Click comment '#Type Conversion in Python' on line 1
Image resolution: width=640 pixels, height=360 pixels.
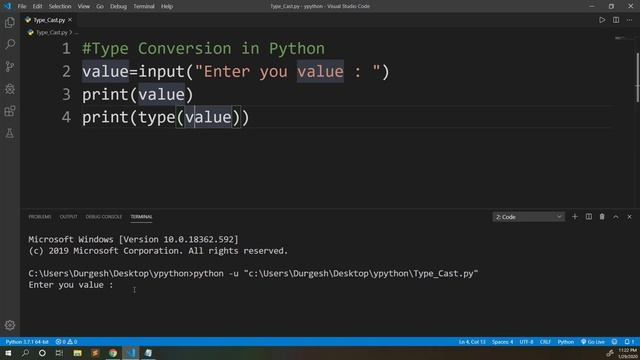coord(203,49)
